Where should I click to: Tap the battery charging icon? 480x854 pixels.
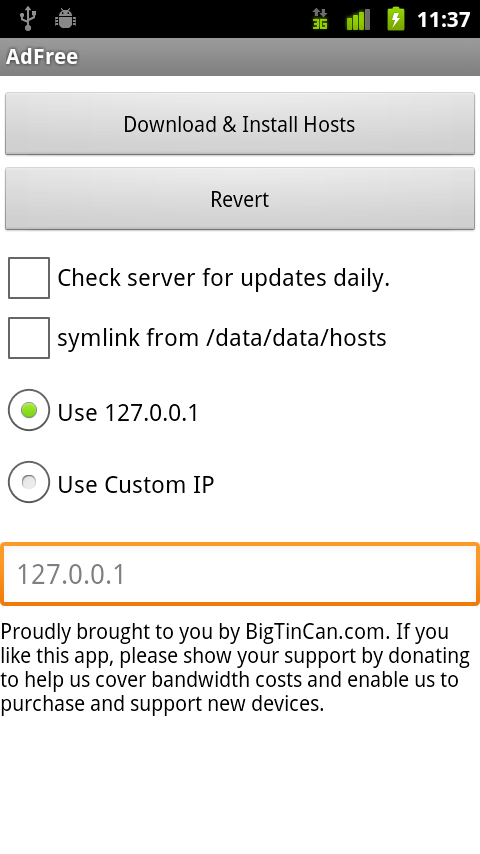point(396,19)
